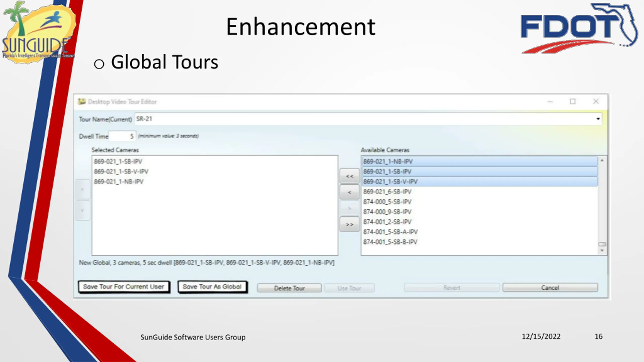This screenshot has width=644, height=362.
Task: Minimize the Desktop Video Tour Editor window
Action: click(x=550, y=102)
